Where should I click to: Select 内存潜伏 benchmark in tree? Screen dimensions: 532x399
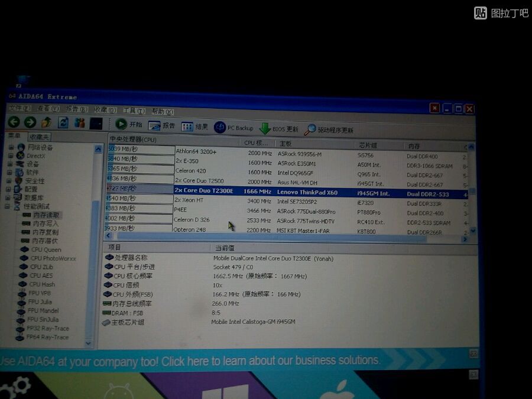[x=44, y=241]
